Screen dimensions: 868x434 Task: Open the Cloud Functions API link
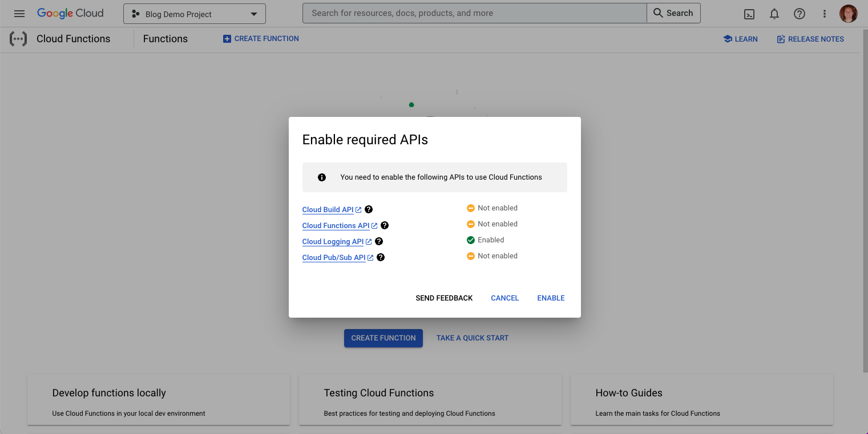pyautogui.click(x=340, y=225)
